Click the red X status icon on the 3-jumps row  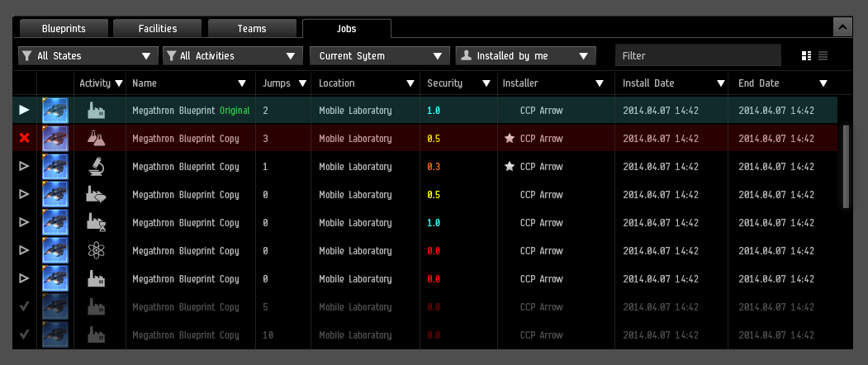click(x=24, y=138)
